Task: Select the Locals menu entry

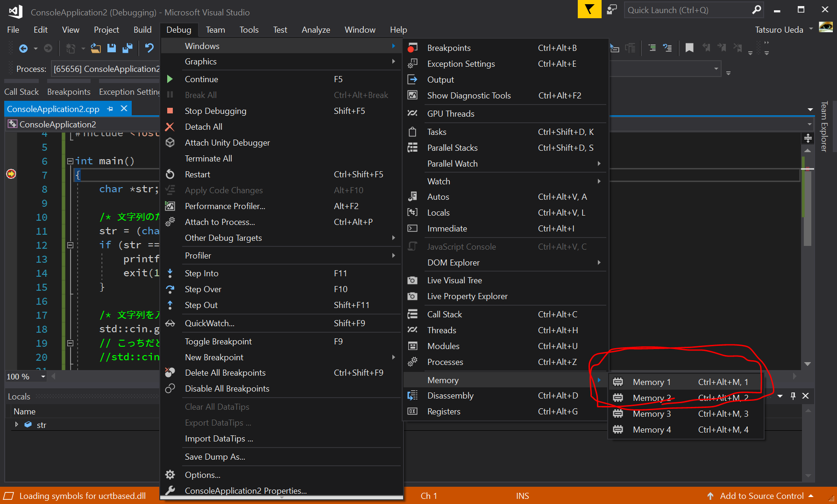Action: pyautogui.click(x=505, y=213)
